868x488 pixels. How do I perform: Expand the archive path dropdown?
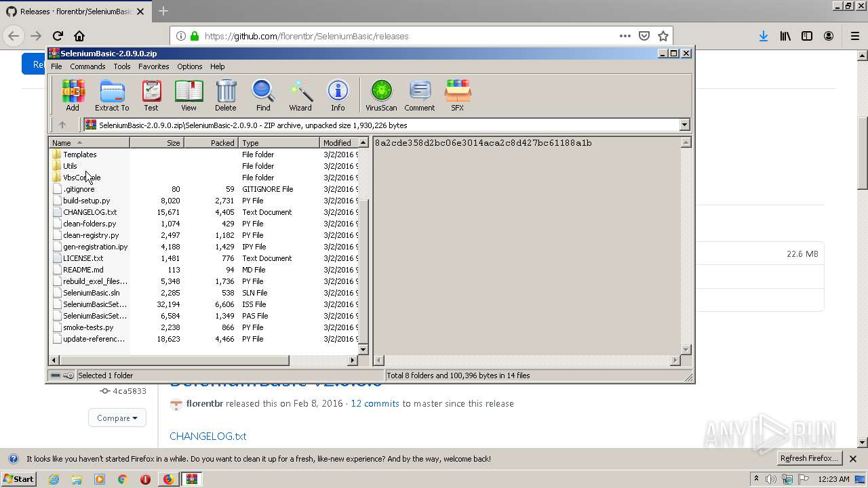coord(684,125)
